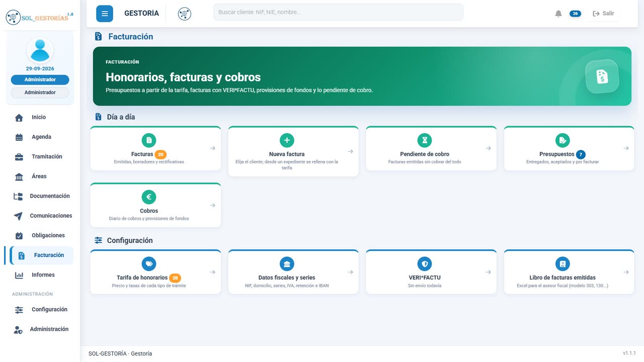Screen dimensions: 644x362
Task: Select the Facturación sidebar item
Action: [41, 255]
